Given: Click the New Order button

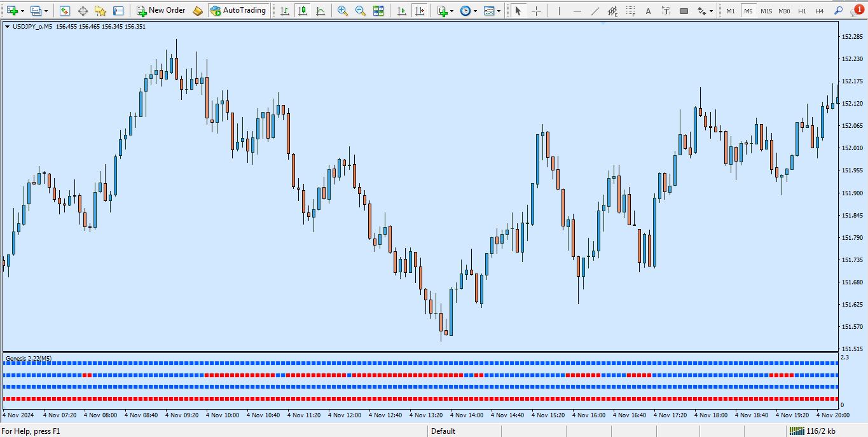Looking at the screenshot, I should [162, 11].
